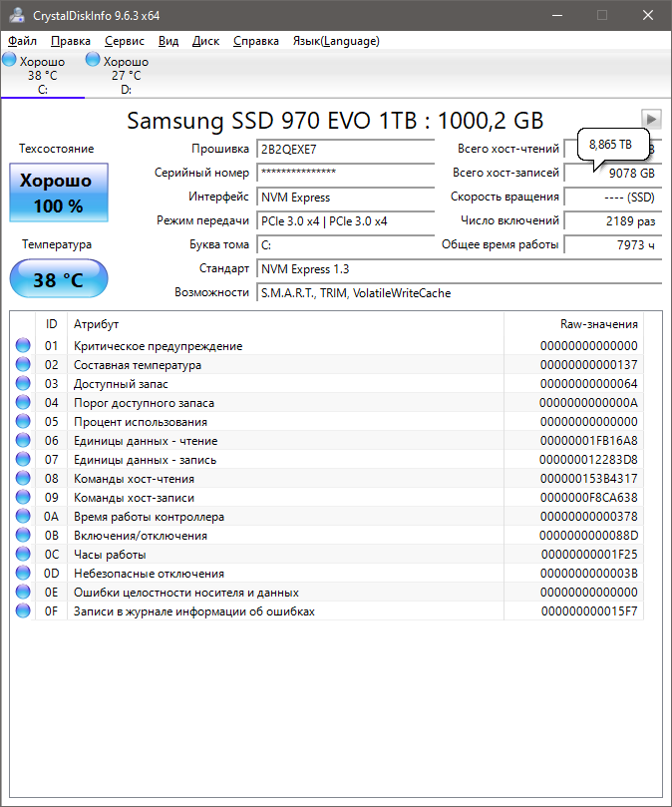Viewport: 672px width, 807px height.
Task: Click status circle for Доступный запас row
Action: (x=23, y=383)
